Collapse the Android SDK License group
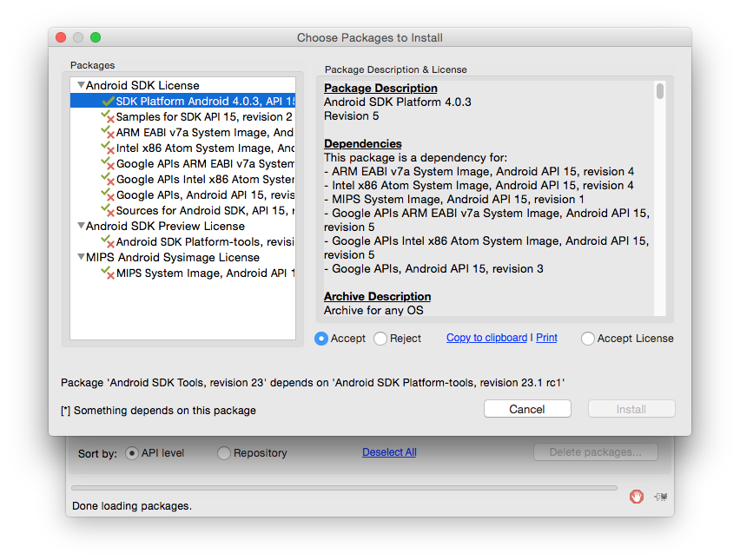The width and height of the screenshot is (740, 560). pos(81,86)
